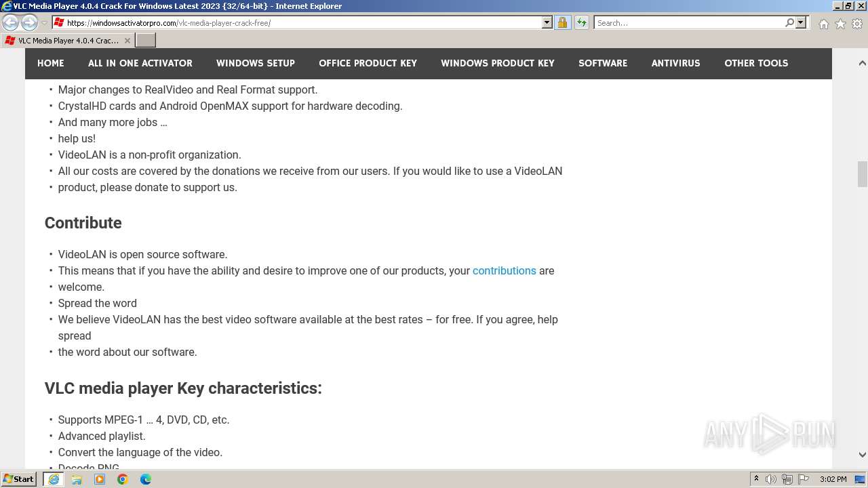
Task: Click the Action Center flag icon
Action: click(804, 479)
